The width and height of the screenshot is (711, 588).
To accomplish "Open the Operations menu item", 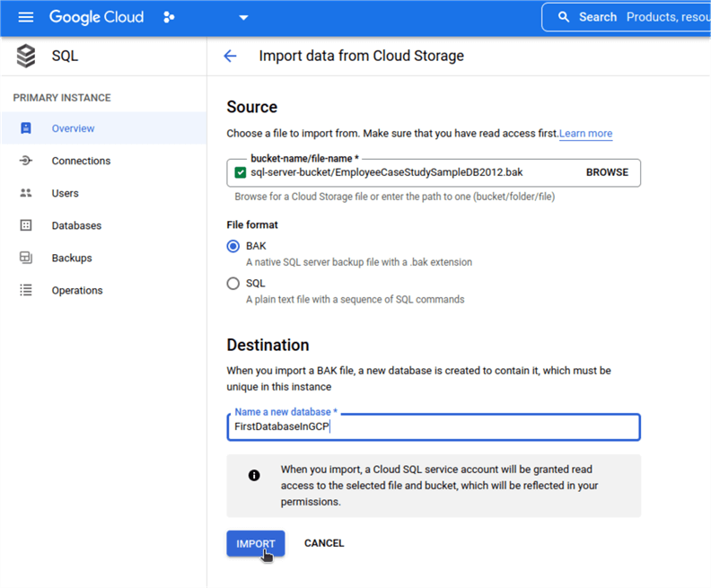I will coord(77,290).
